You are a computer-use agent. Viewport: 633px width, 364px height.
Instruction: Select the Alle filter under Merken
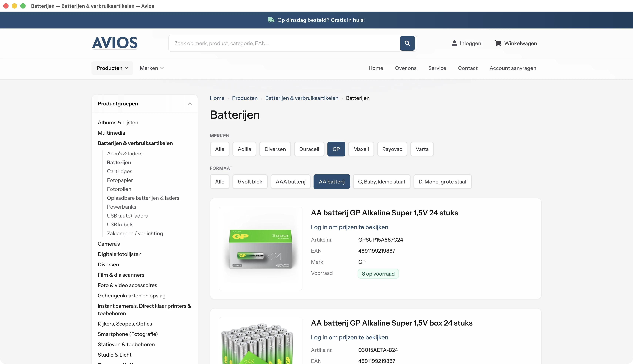tap(220, 149)
